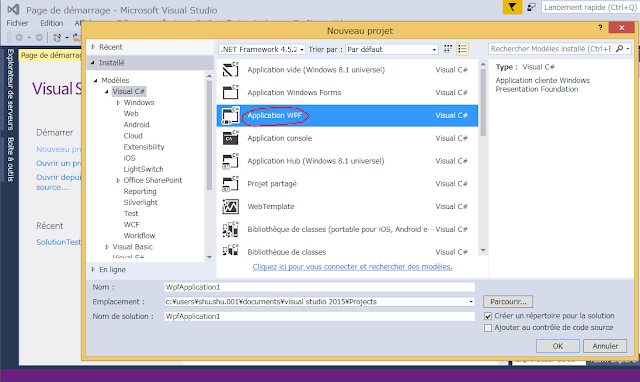Select portable Bibliothèque de classes icon
Image resolution: width=640 pixels, height=382 pixels.
231,229
